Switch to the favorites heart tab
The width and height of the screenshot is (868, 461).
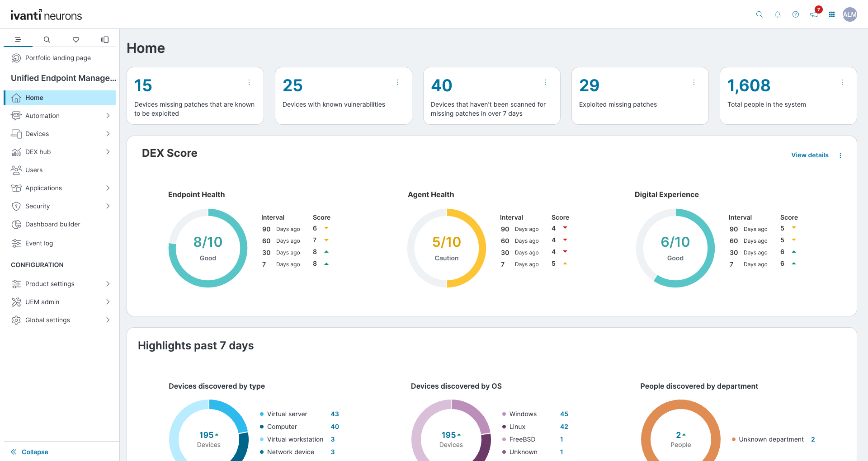click(76, 40)
